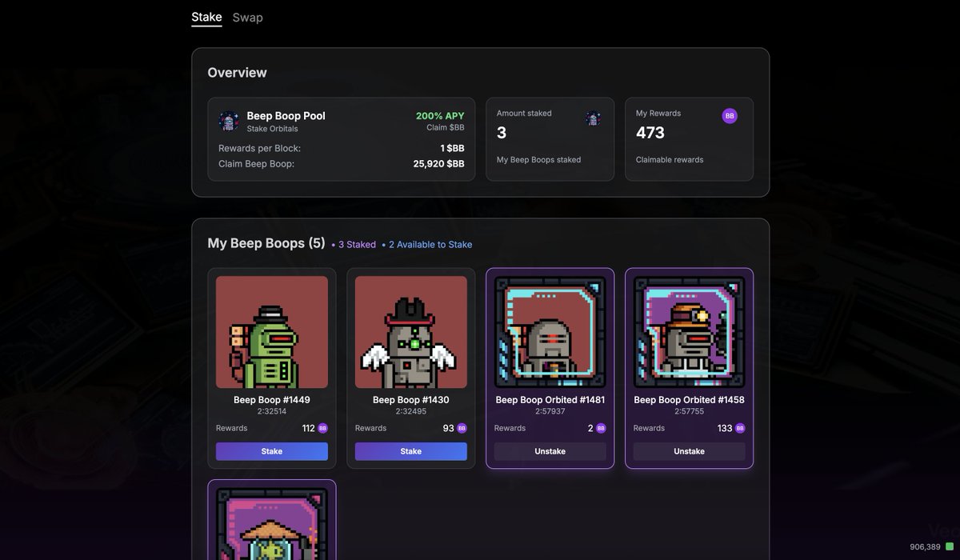Click the '2:57937' identifier
Viewport: 960px width, 560px height.
point(550,411)
